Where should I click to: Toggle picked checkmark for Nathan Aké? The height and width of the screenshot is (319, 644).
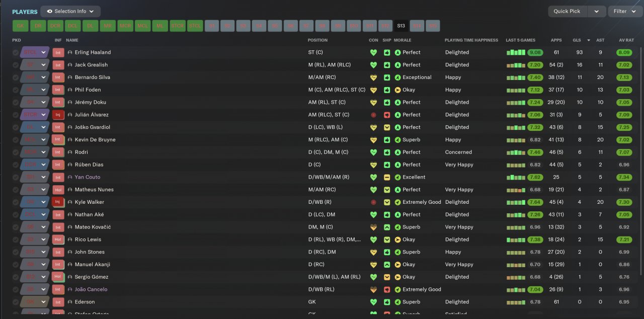(16, 214)
